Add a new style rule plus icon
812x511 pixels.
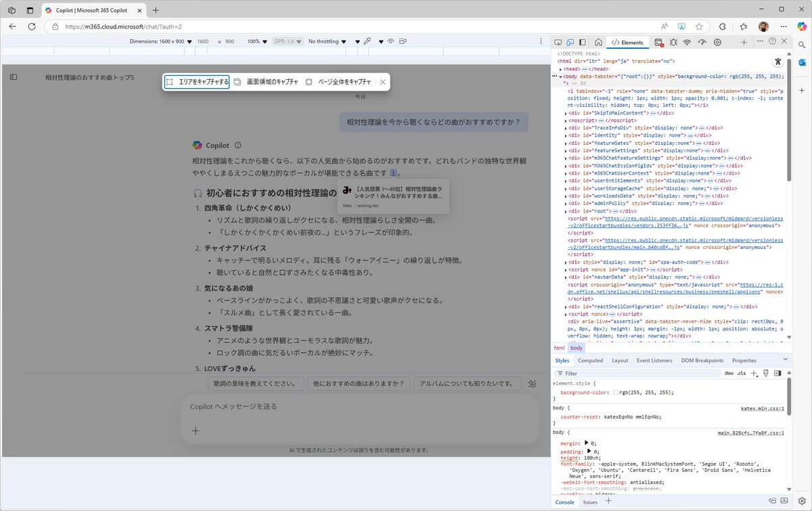click(x=754, y=373)
